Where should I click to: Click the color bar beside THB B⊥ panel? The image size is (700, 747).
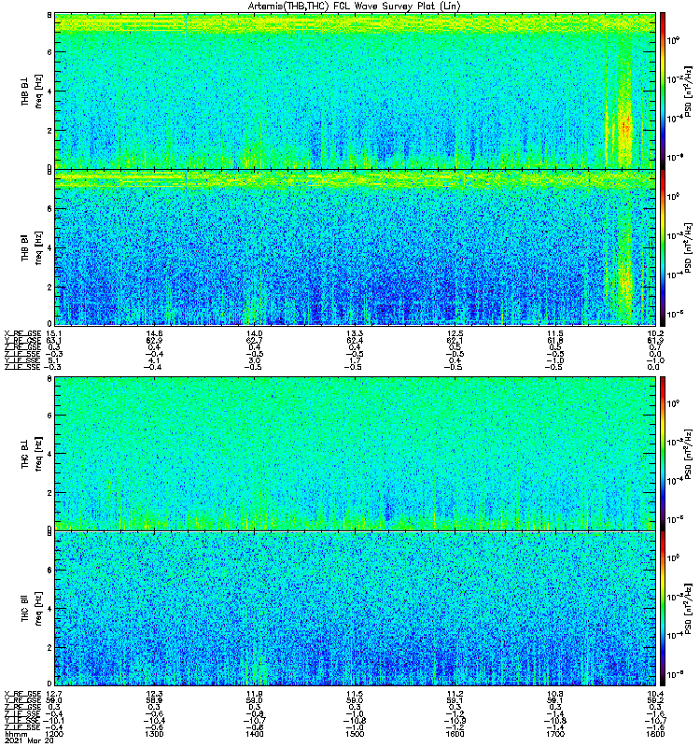point(663,91)
